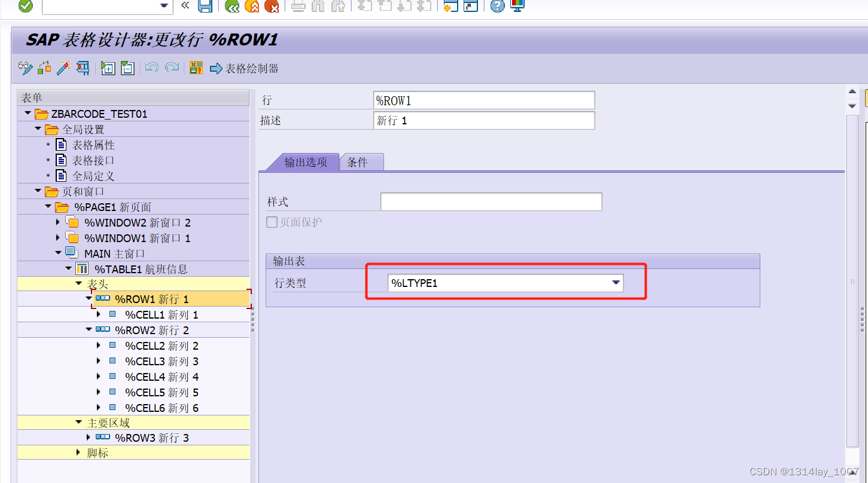Click the Undo arrow icon
868x483 pixels.
click(x=152, y=68)
